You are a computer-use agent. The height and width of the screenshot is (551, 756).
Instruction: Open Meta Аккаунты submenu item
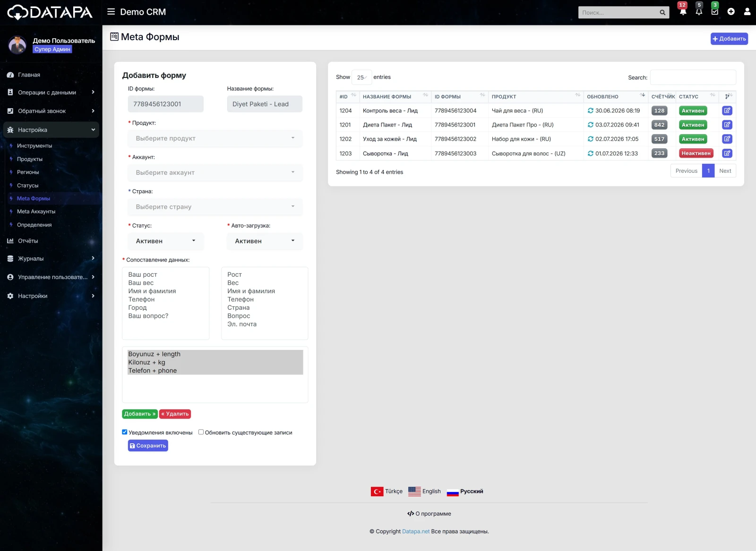36,212
